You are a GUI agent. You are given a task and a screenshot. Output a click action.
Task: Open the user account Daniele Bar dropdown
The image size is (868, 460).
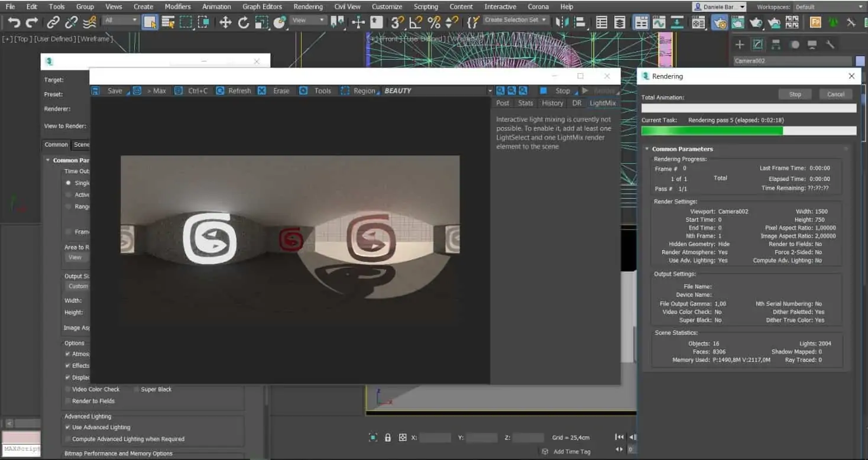pyautogui.click(x=719, y=7)
